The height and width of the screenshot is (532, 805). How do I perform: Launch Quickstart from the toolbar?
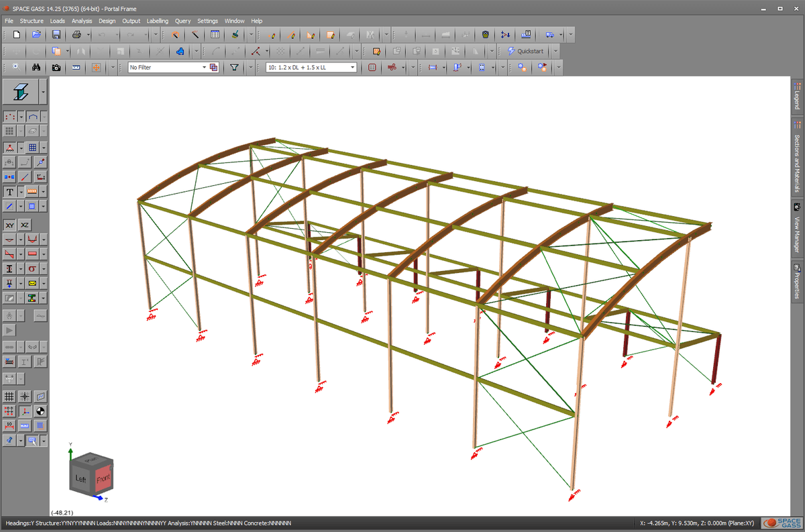coord(528,51)
